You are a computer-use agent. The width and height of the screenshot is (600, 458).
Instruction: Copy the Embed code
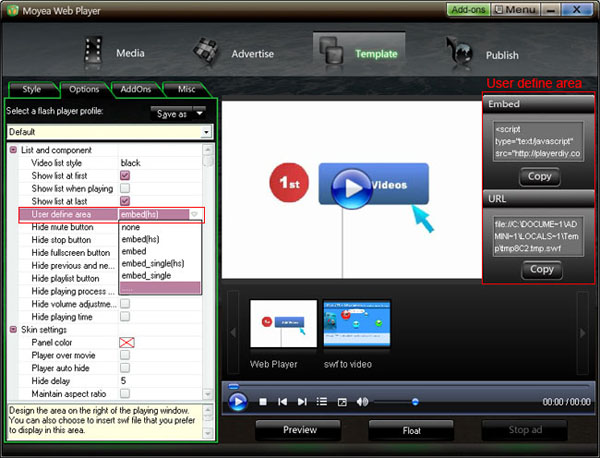(x=539, y=176)
